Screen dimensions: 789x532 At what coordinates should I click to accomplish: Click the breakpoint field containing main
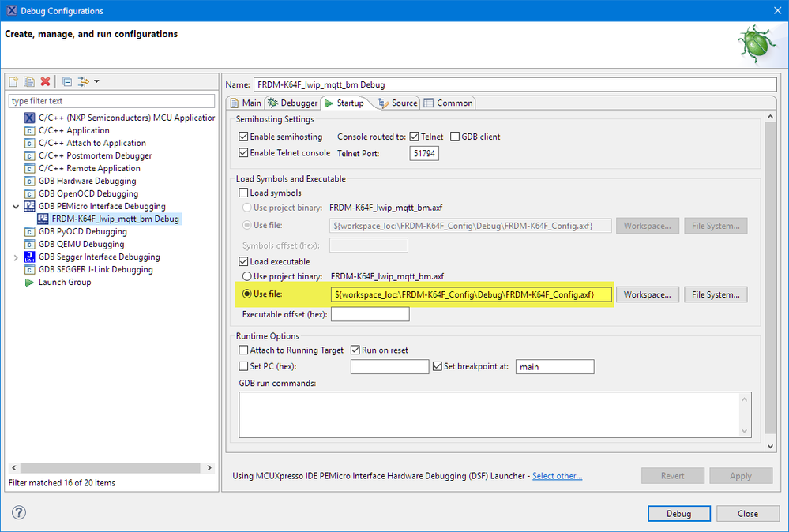pos(555,366)
